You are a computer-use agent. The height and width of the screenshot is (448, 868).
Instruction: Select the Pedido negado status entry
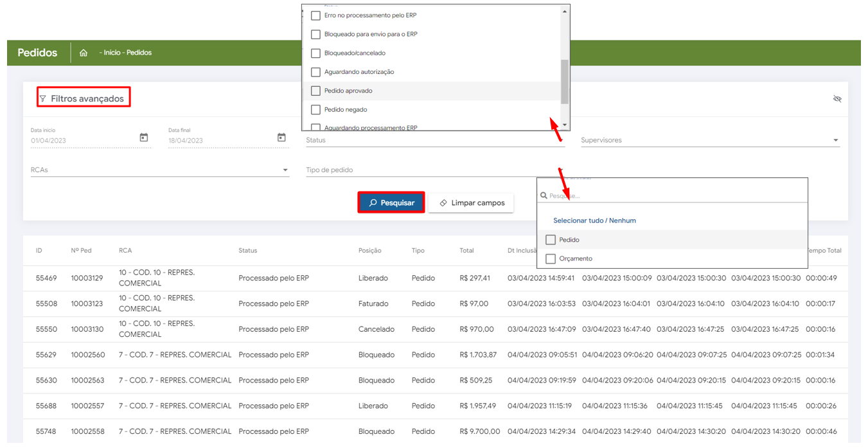pos(345,110)
